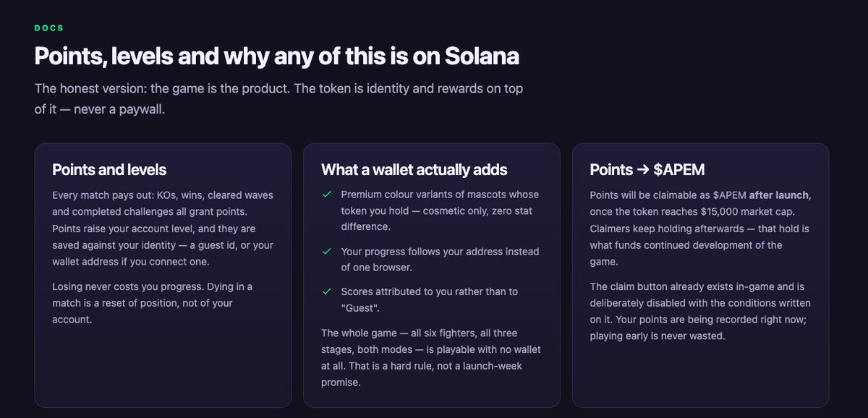Click the arrow symbol in Points → $APEM title
Screen dimensions: 868x418
coord(642,171)
